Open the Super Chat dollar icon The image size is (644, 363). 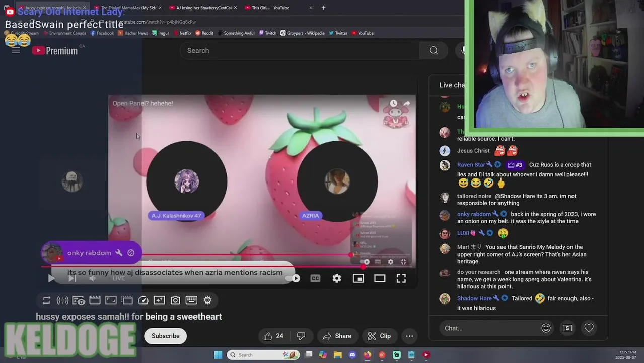567,328
